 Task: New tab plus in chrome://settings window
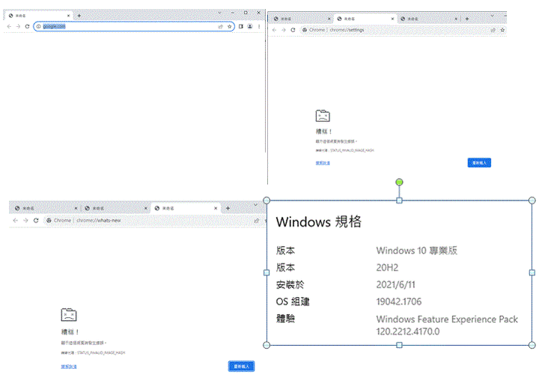[x=467, y=19]
